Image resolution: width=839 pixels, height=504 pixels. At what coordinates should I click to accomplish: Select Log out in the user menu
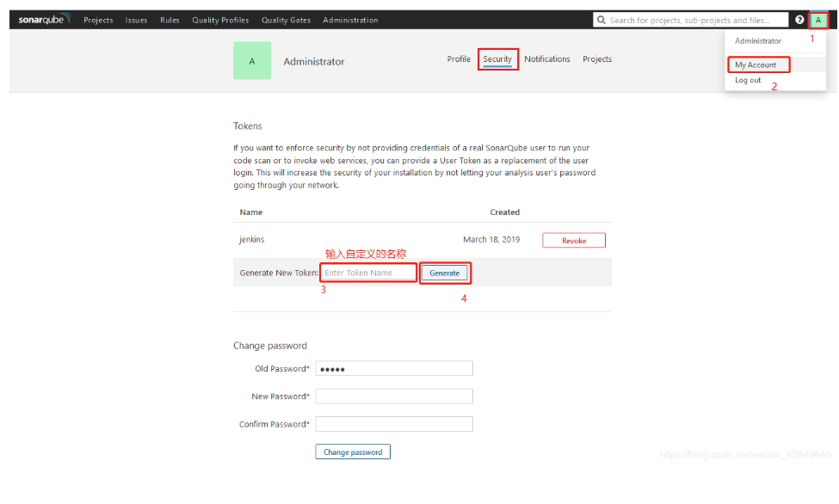748,80
